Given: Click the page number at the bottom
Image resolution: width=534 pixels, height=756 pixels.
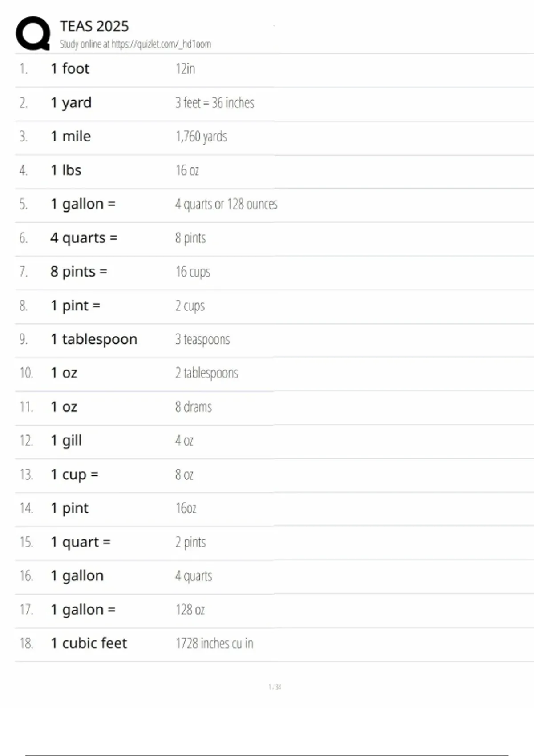Looking at the screenshot, I should [275, 687].
